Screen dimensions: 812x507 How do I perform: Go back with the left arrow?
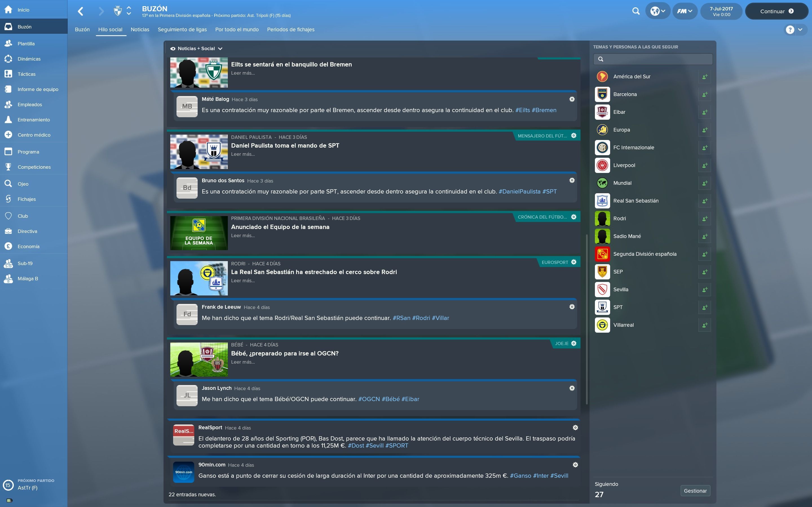[x=81, y=11]
